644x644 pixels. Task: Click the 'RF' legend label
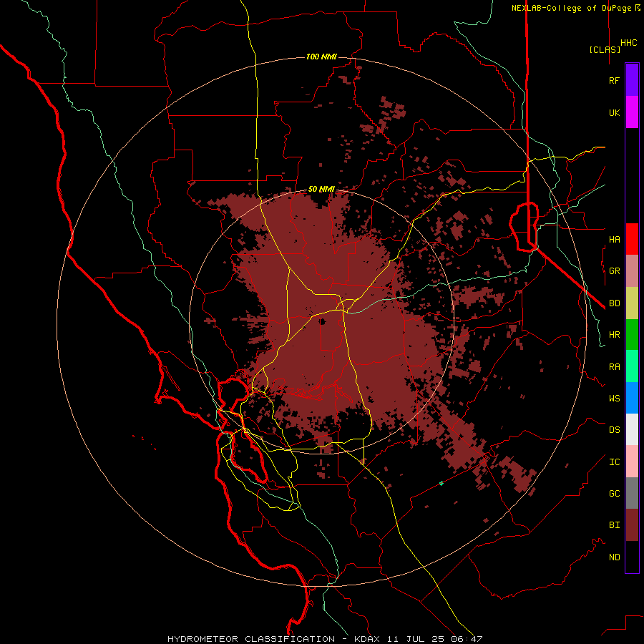pos(614,80)
